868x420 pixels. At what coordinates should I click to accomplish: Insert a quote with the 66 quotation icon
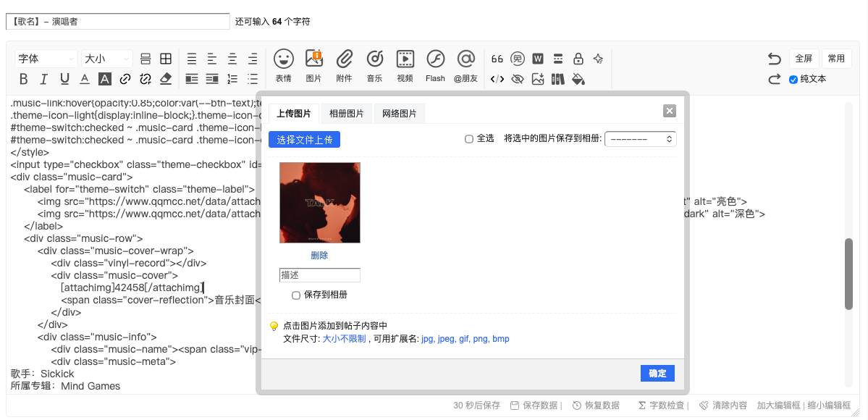(x=497, y=59)
